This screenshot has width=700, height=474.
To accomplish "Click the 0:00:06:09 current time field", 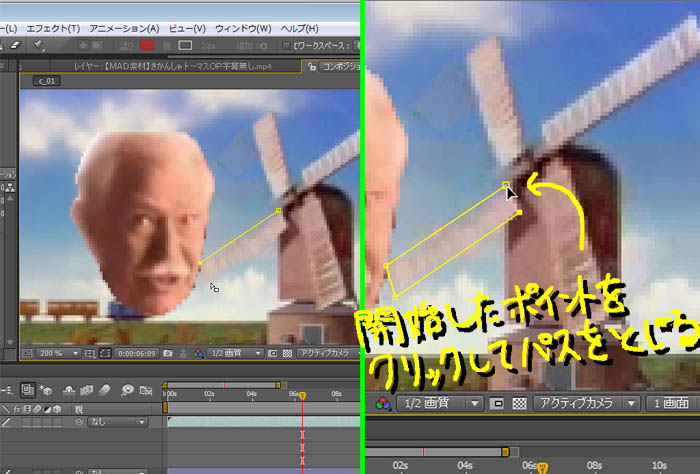I will coord(137,353).
